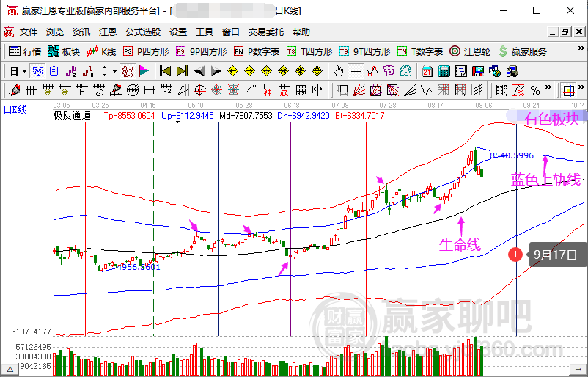Open the 公式选股 menu
The width and height of the screenshot is (588, 377).
[x=143, y=32]
